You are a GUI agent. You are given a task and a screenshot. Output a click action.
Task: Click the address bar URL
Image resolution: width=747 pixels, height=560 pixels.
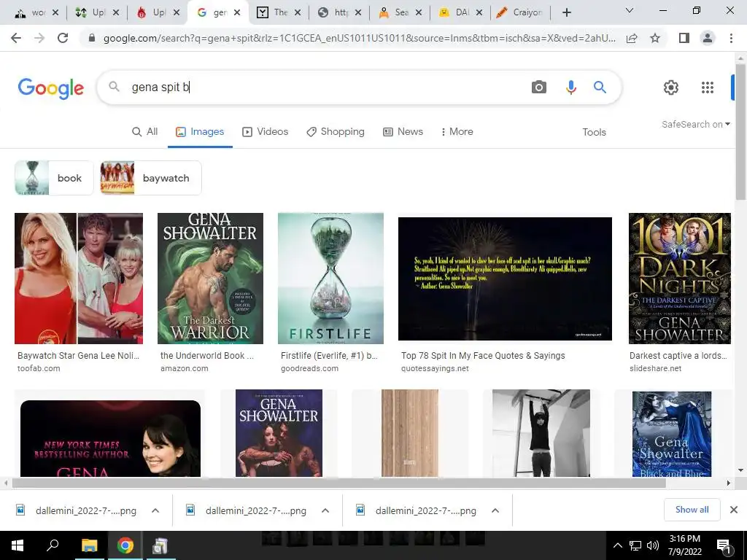point(359,38)
